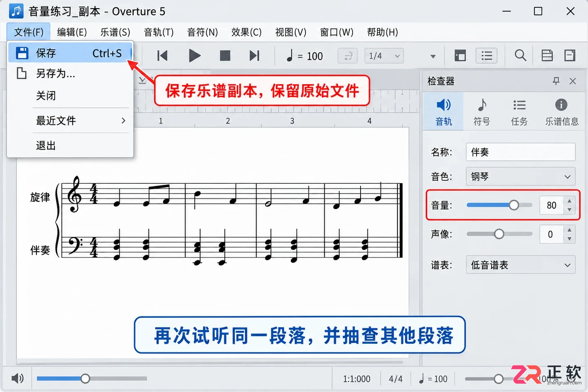Click the 名称 field containing 伴奏
588x392 pixels.
tap(521, 152)
